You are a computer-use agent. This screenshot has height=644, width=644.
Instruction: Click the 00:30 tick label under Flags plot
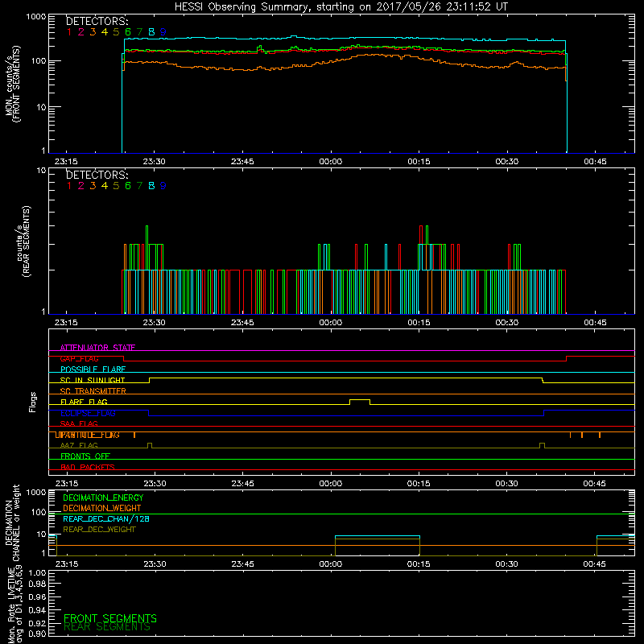tap(507, 484)
